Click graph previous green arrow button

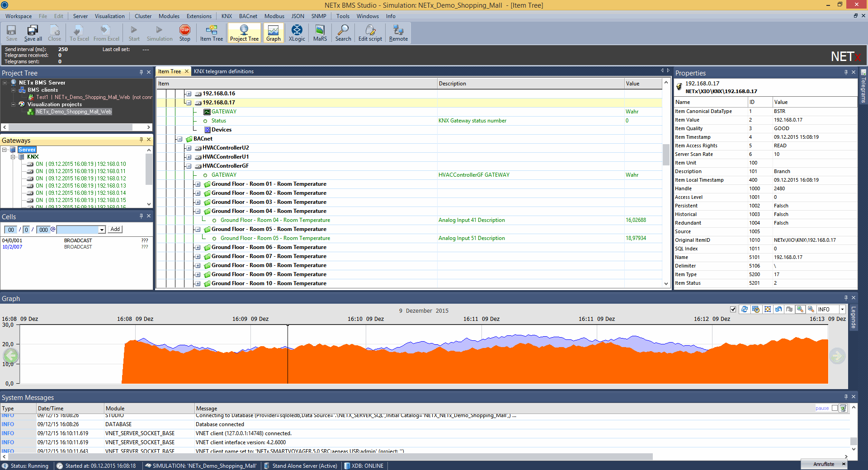[11, 356]
